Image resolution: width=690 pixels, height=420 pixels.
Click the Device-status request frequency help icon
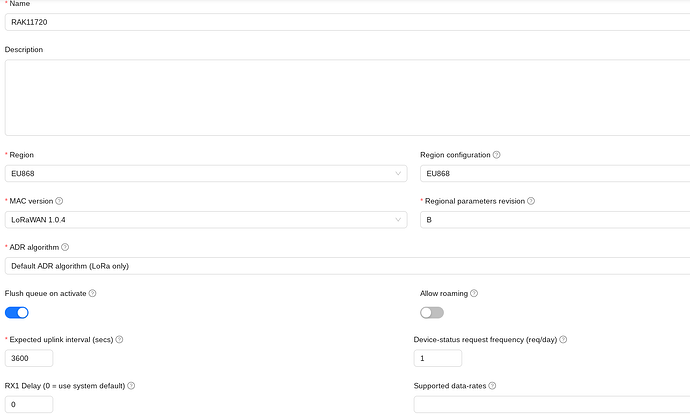[564, 339]
